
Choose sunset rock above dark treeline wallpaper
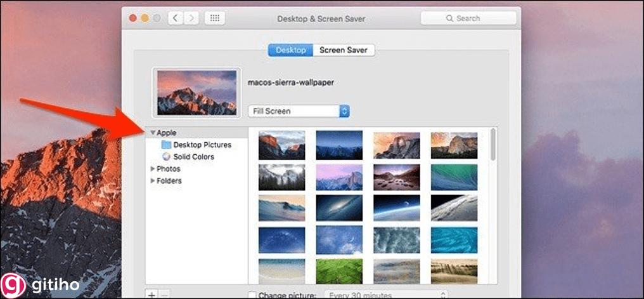454,145
